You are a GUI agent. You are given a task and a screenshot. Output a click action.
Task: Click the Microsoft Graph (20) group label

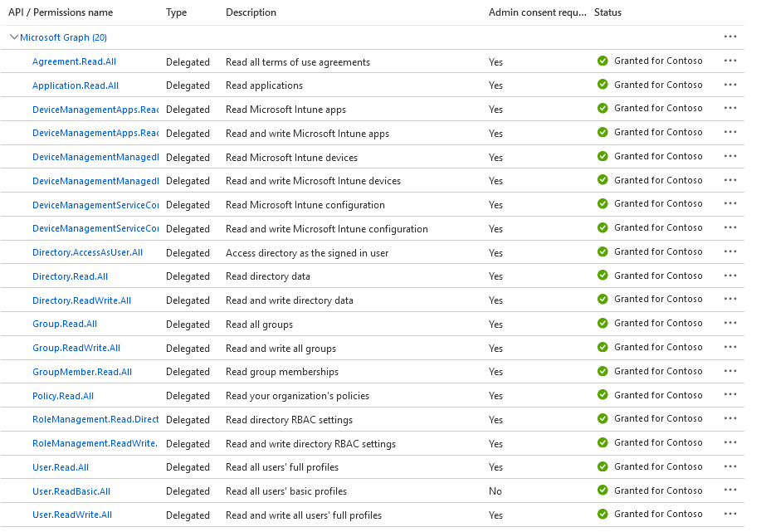[68, 37]
